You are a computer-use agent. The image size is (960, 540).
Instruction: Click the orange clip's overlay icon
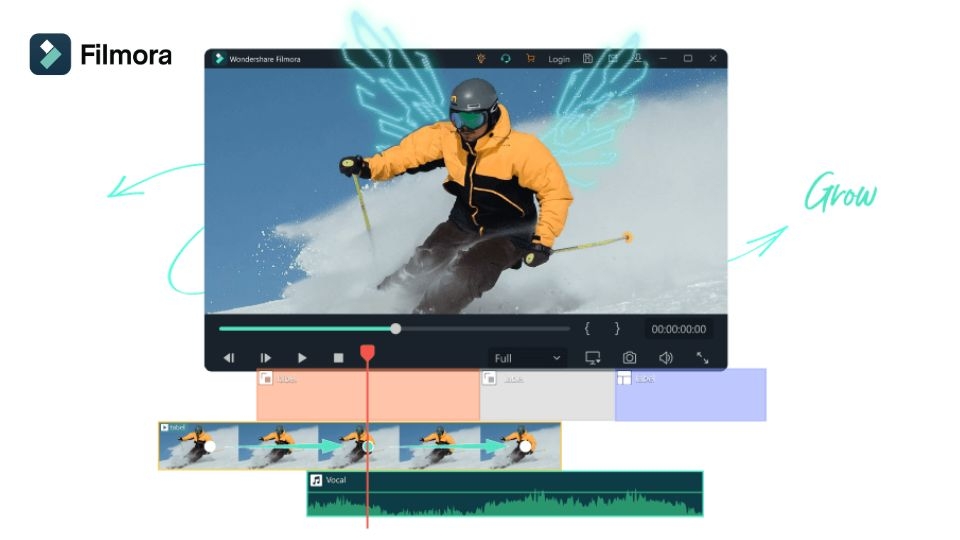point(266,378)
